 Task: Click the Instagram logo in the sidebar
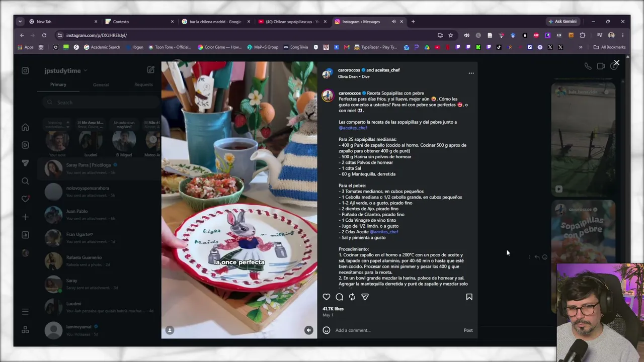click(25, 71)
